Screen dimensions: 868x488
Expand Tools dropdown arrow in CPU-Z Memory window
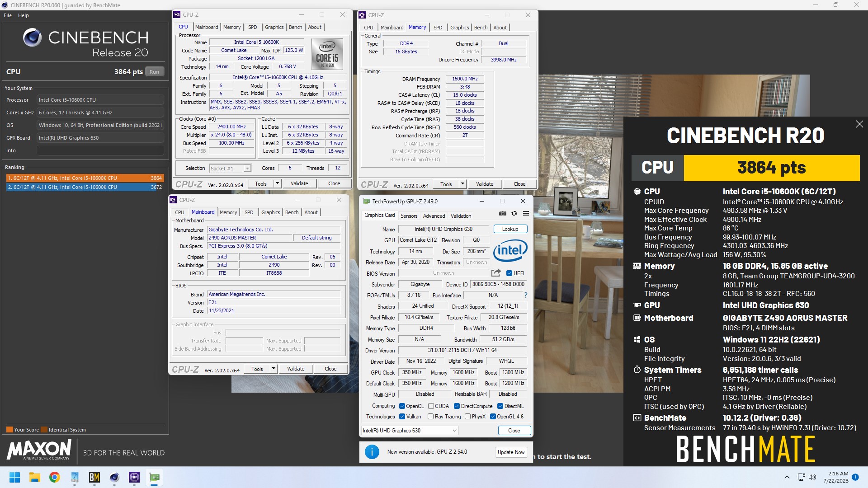pos(462,184)
